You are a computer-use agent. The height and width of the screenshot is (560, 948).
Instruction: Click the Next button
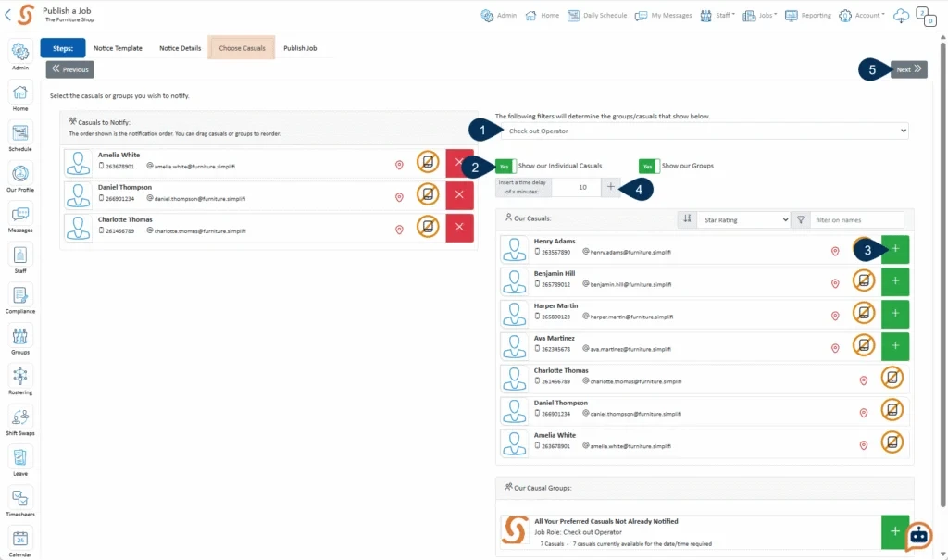coord(909,68)
